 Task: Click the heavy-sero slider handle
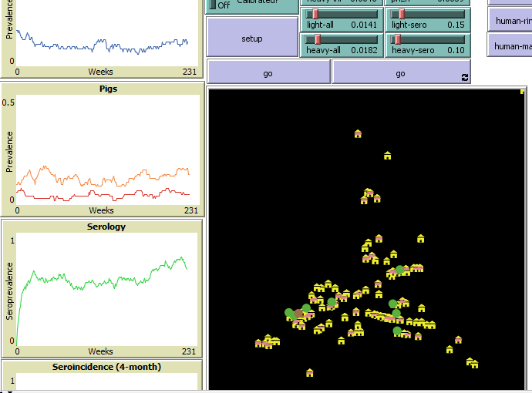click(398, 39)
